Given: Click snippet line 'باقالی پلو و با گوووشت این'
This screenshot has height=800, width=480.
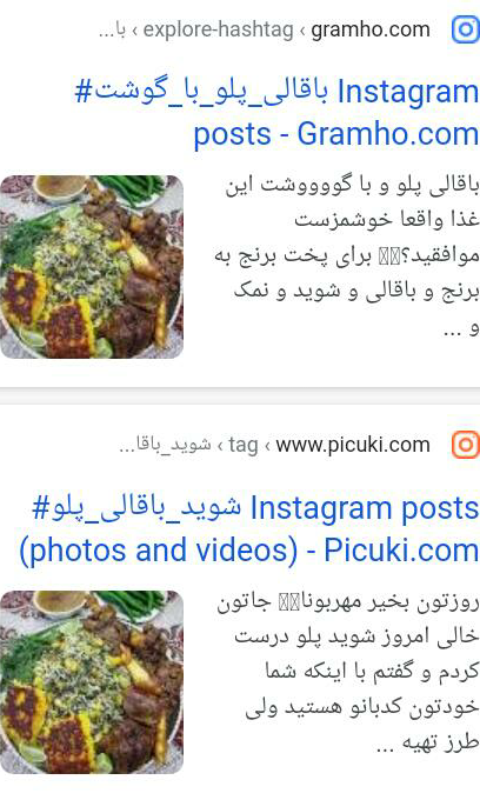Looking at the screenshot, I should coord(352,185).
